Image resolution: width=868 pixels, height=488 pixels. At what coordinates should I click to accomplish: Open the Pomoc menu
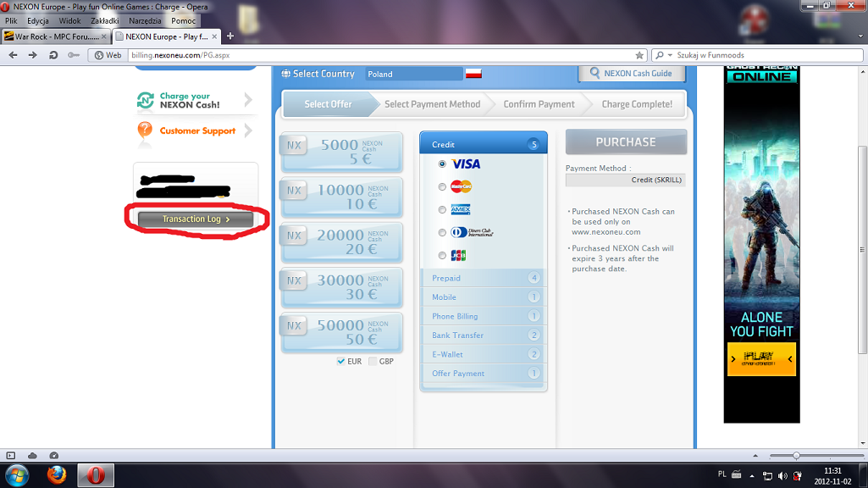pos(183,21)
